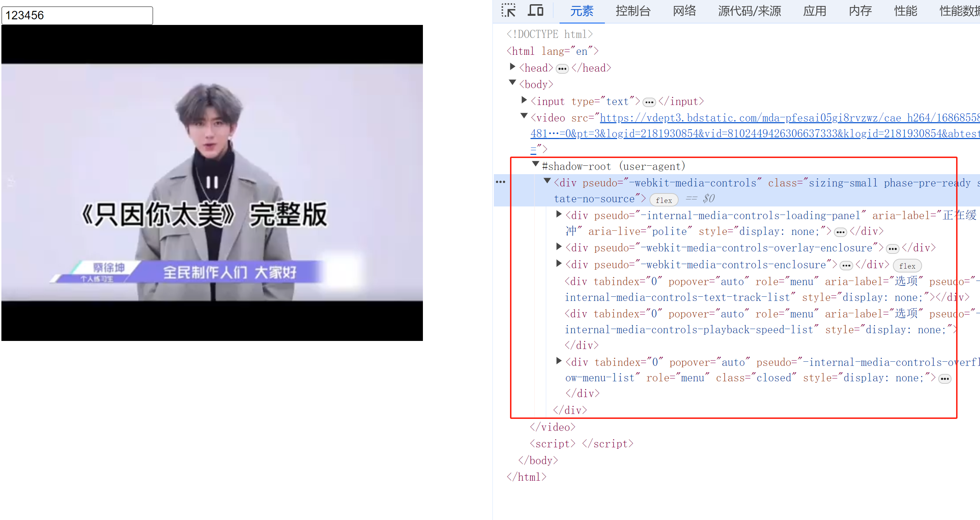Toggle flex badge on the media-controls-enclosure div
This screenshot has height=520, width=980.
[907, 266]
